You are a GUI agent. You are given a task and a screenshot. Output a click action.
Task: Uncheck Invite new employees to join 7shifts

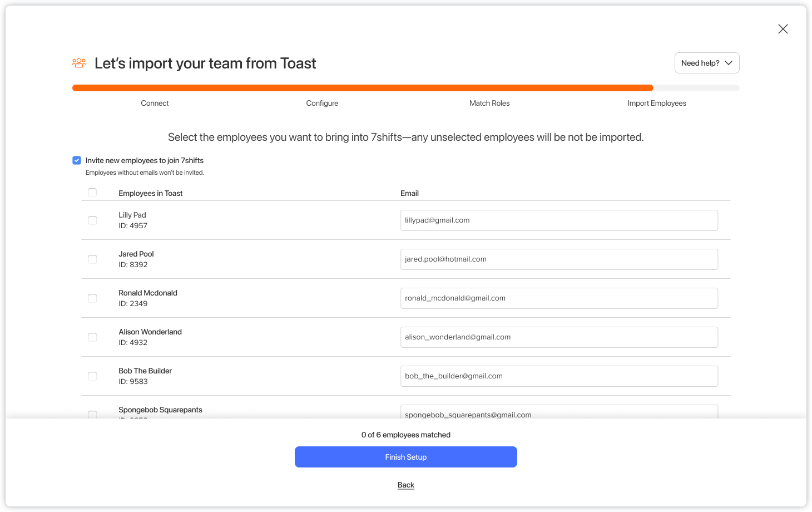pos(77,160)
